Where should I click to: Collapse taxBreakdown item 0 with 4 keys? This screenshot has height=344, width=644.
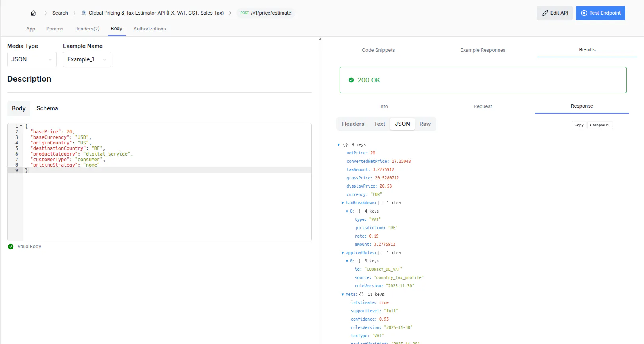point(347,211)
